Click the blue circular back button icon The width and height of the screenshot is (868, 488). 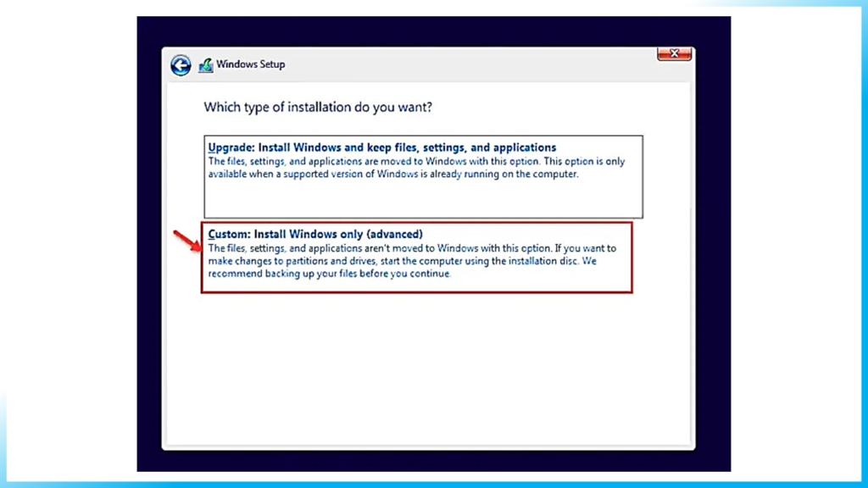(x=181, y=65)
